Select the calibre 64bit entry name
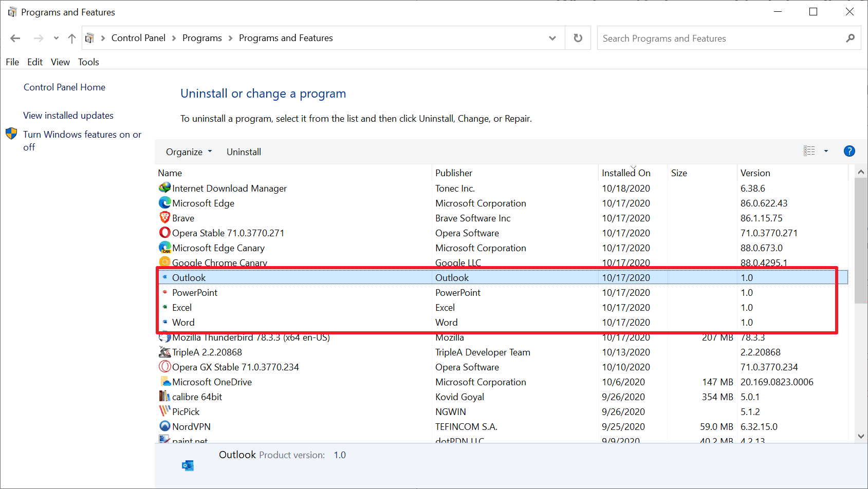Image resolution: width=868 pixels, height=489 pixels. tap(197, 397)
